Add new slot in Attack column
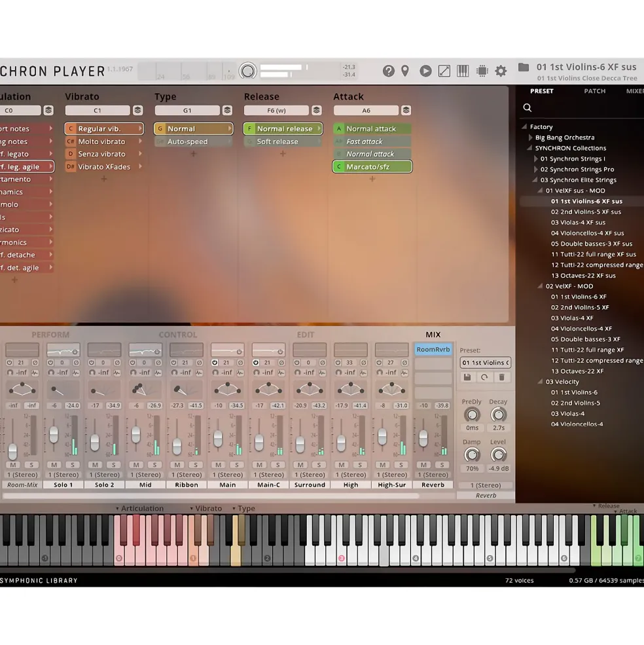This screenshot has width=644, height=645. tap(372, 179)
